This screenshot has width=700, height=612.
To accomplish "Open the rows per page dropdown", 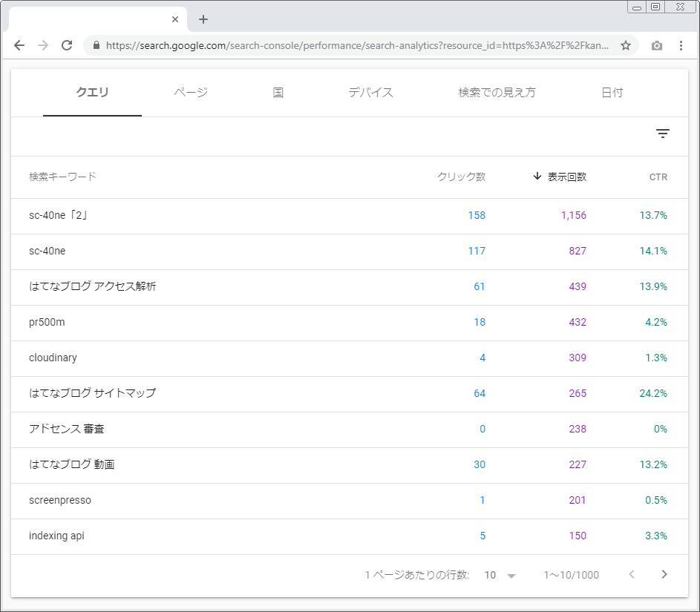I will (x=500, y=575).
